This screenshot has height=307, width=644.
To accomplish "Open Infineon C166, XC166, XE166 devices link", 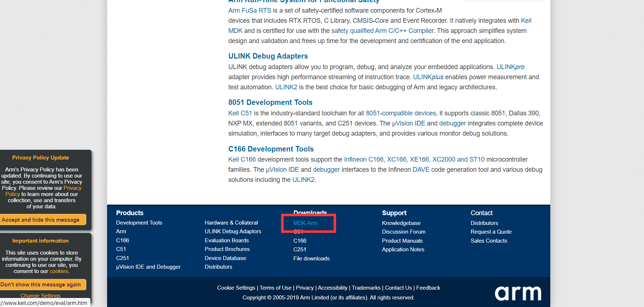I will tap(414, 159).
